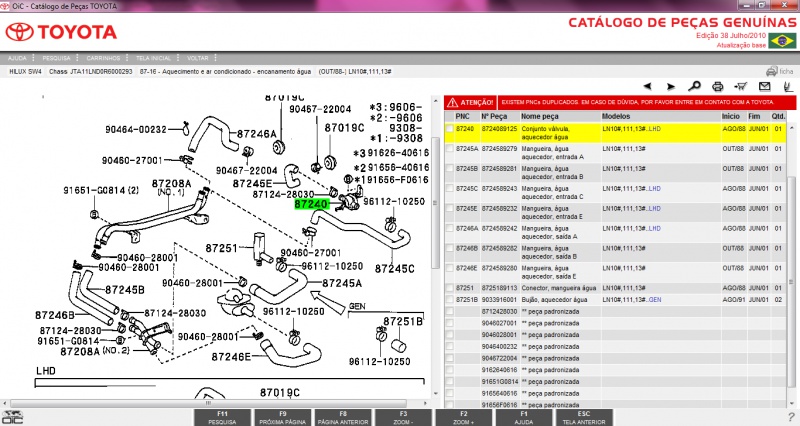The image size is (800, 426).
Task: Click diagram scrollbar up arrow
Action: [435, 101]
